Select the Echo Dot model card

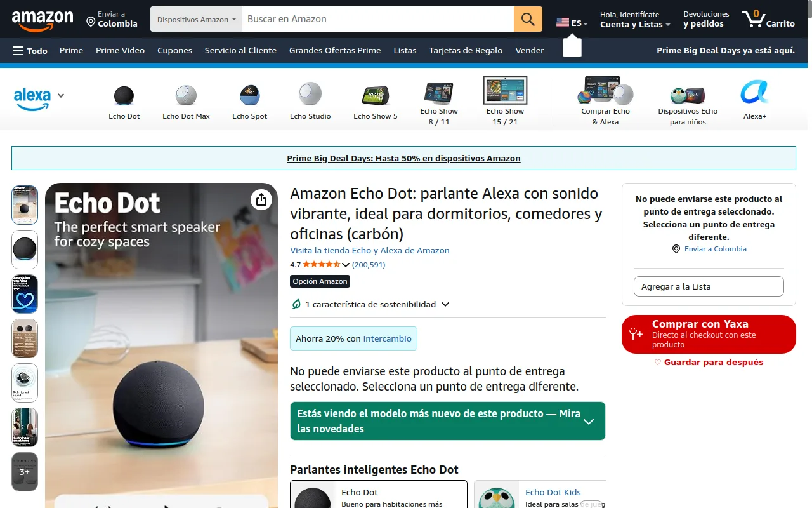coord(379,495)
